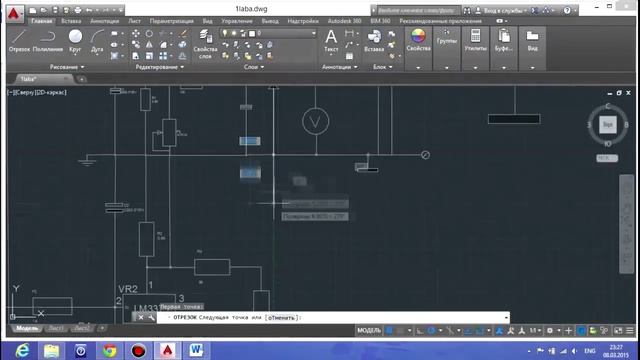Toggle object snap in status bar
This screenshot has height=360, width=640.
click(x=480, y=330)
